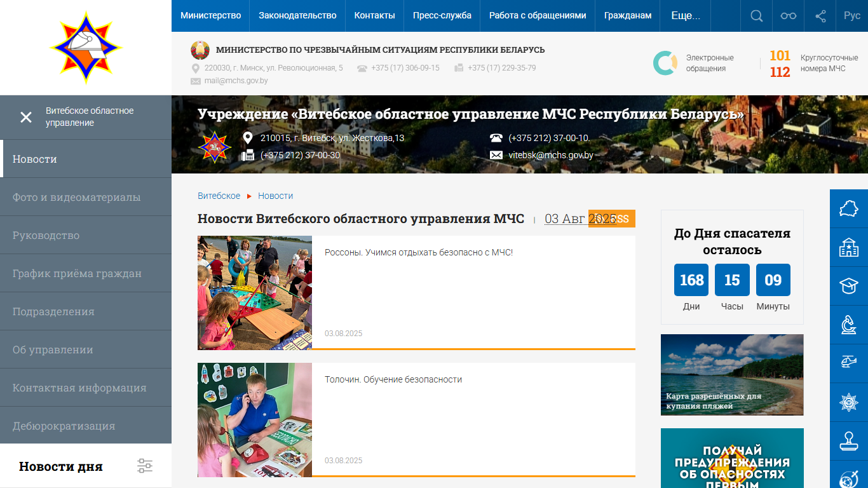The width and height of the screenshot is (868, 488).
Task: Click the envelope icon beside mail@mchs.gov.by
Action: click(x=196, y=81)
